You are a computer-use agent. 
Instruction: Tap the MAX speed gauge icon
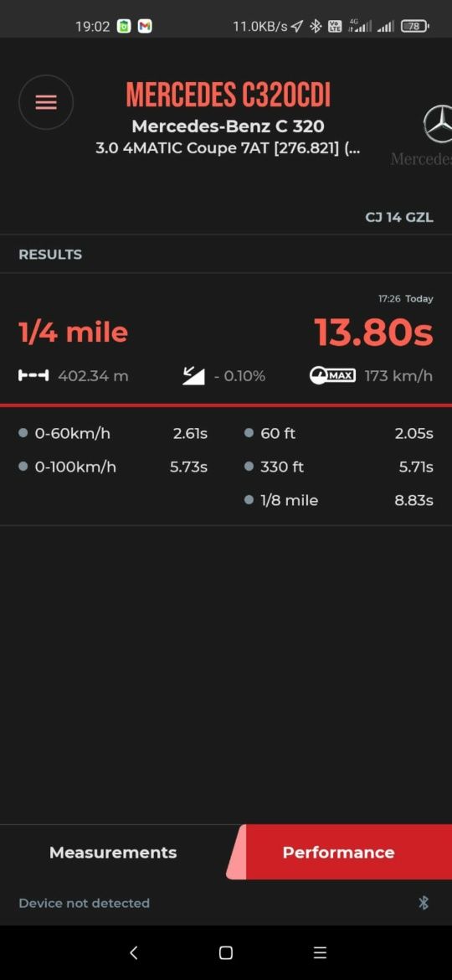click(333, 375)
